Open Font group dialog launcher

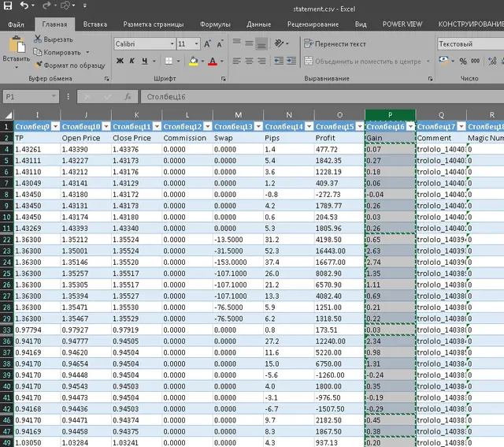click(223, 79)
